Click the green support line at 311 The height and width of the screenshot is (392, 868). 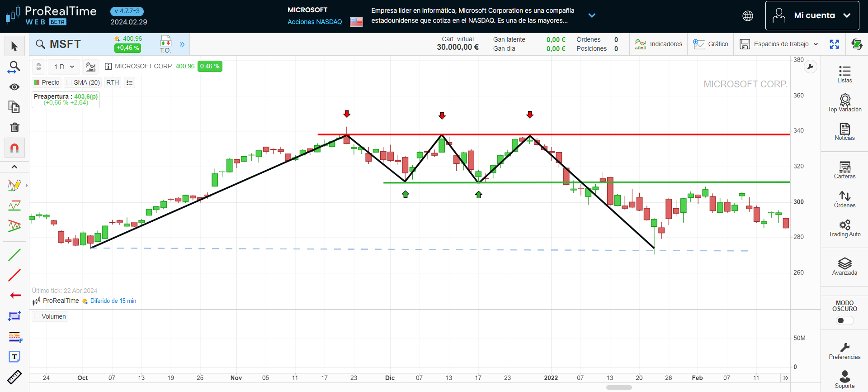(587, 182)
